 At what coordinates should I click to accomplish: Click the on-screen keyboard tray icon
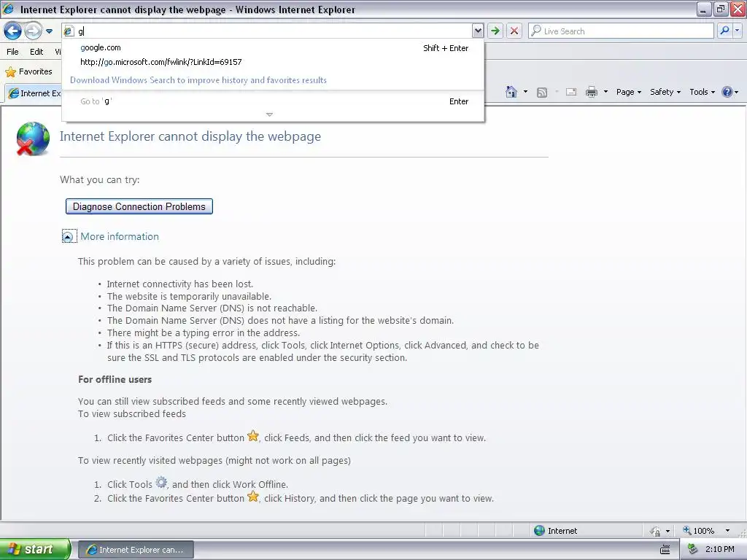(665, 550)
